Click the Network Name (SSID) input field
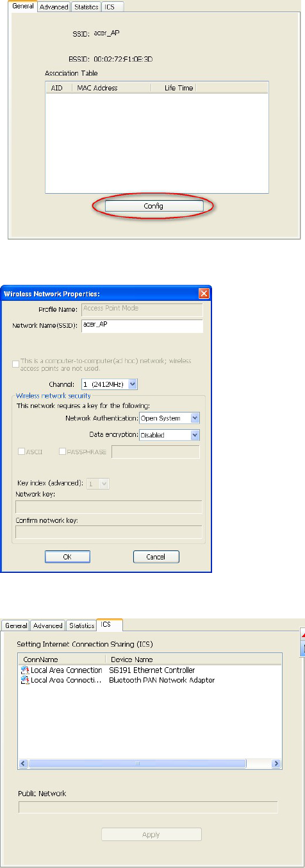This screenshot has width=305, height=868. [141, 326]
